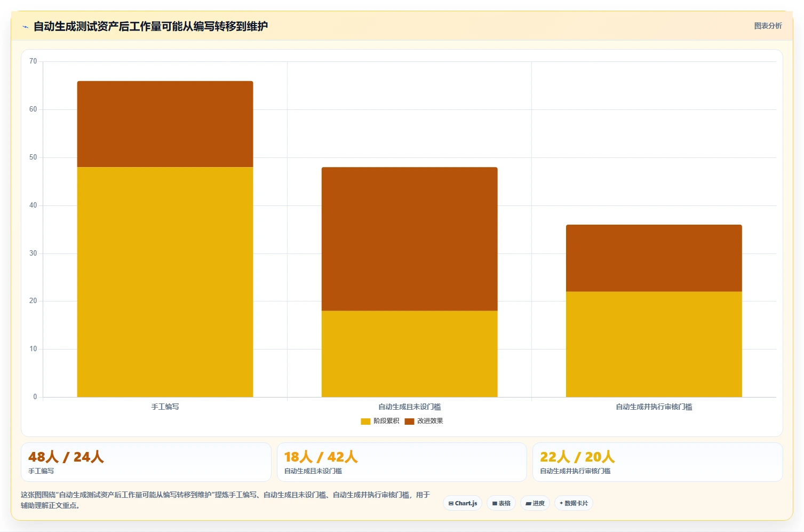This screenshot has height=532, width=804.
Task: Click the description paragraph starting 这张图围绕
Action: tap(226, 500)
